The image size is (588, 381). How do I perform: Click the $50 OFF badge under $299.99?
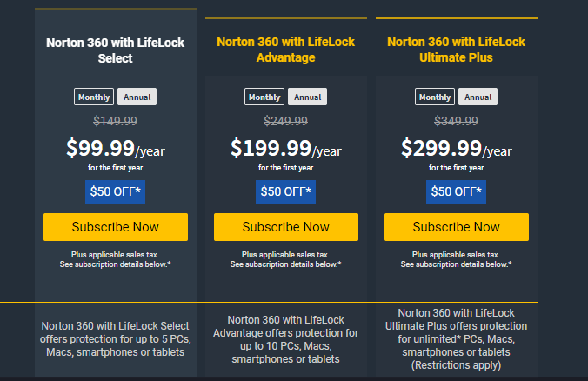point(457,191)
